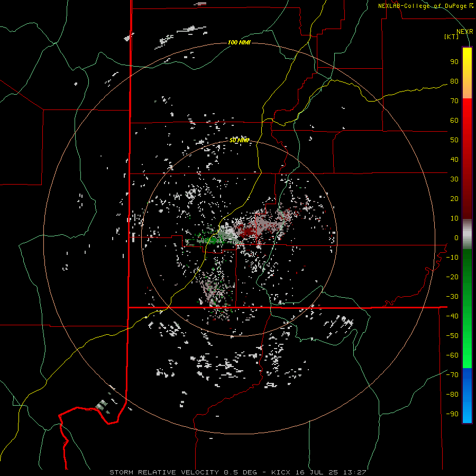Click the positive 90 scale value
This screenshot has width=476, height=476.
(454, 62)
